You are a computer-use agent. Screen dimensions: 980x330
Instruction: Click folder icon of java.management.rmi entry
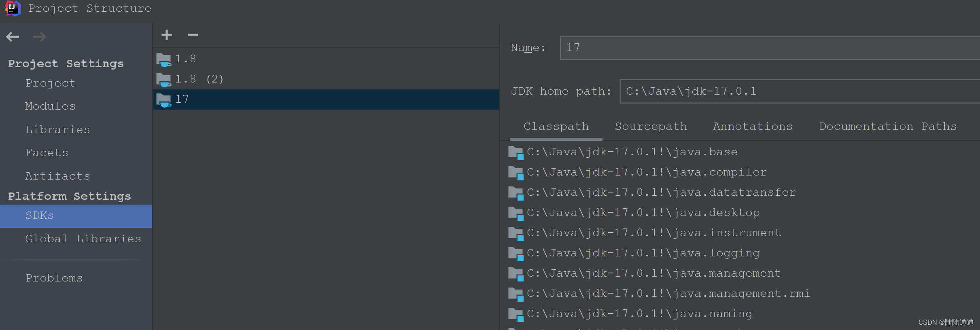pyautogui.click(x=516, y=294)
